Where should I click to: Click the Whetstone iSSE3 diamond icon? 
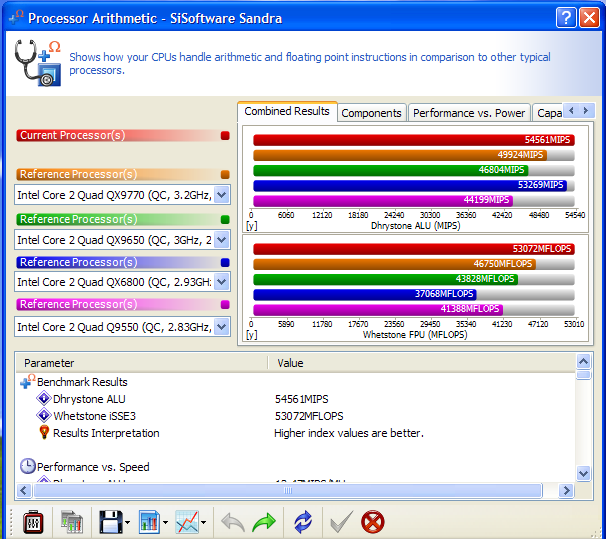pyautogui.click(x=44, y=415)
